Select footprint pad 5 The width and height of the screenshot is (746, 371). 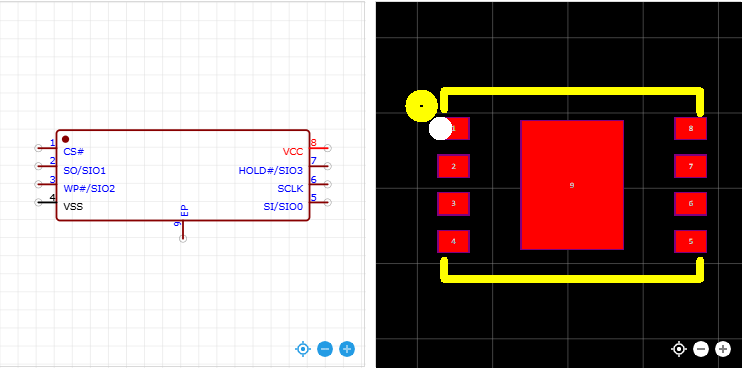[x=690, y=241]
